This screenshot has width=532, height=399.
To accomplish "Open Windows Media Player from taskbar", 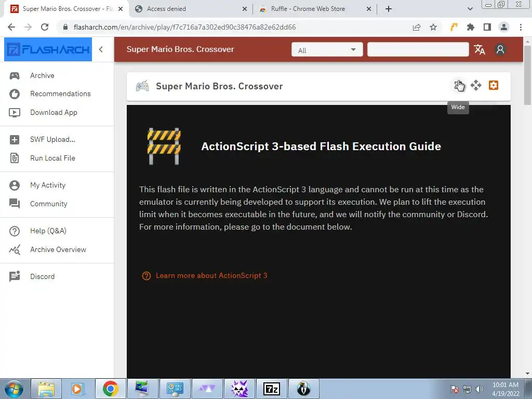I will [78, 389].
